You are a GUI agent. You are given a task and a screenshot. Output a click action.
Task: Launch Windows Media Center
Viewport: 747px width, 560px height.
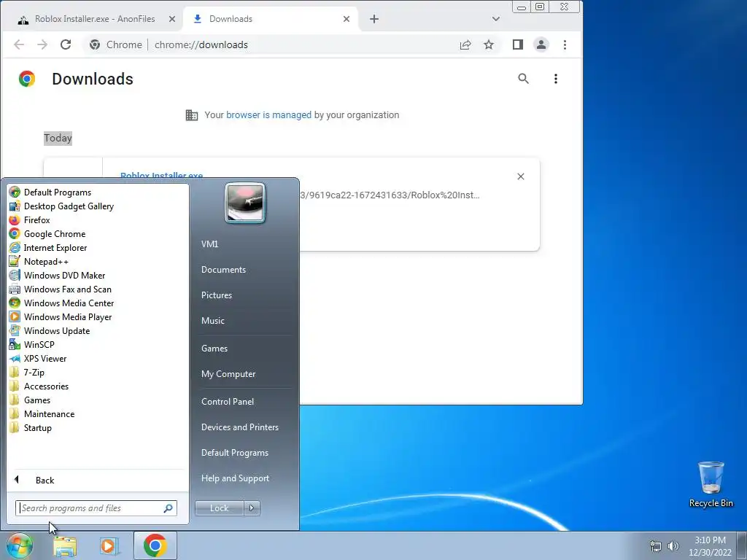[x=69, y=303]
